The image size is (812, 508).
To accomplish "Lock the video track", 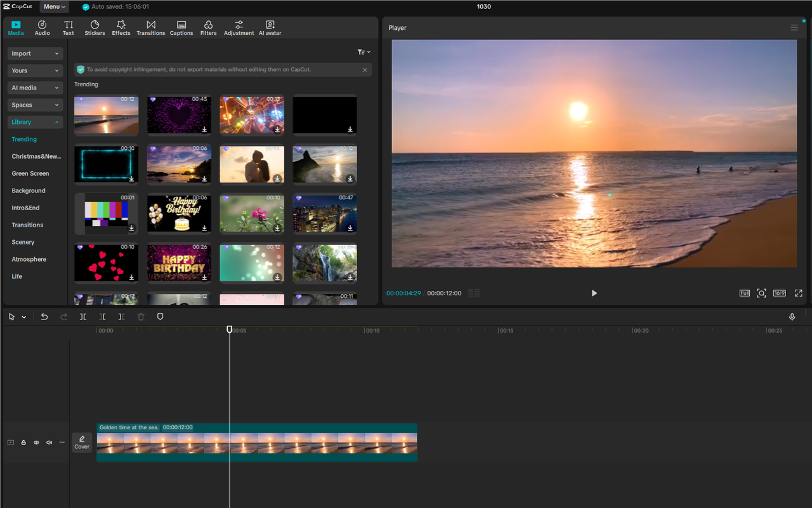I will (23, 442).
